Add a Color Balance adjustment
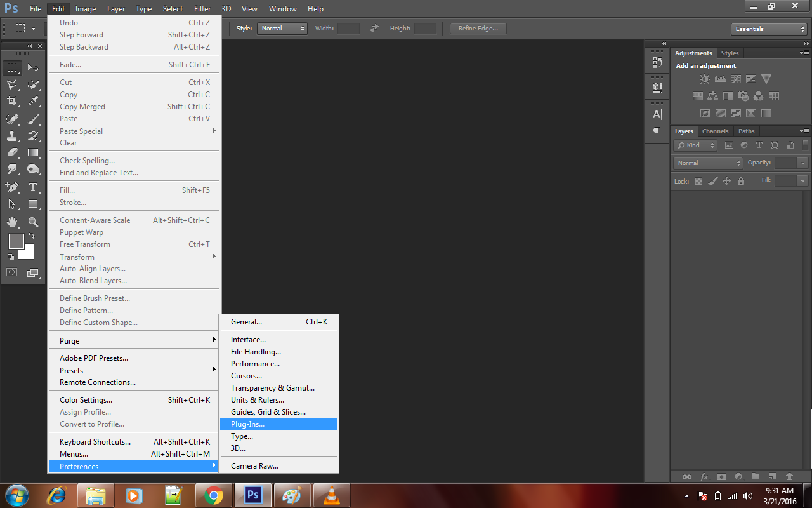 pyautogui.click(x=712, y=97)
